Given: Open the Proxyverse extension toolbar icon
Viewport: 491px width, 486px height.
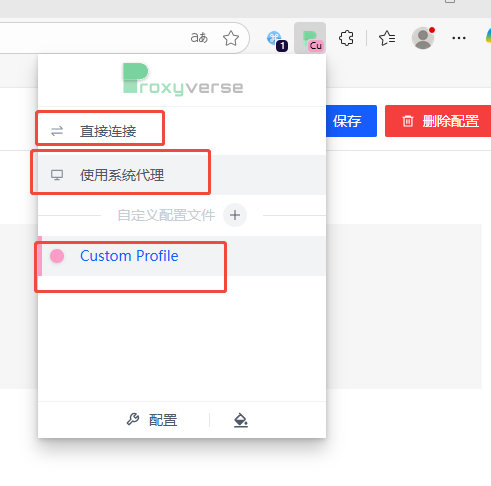Looking at the screenshot, I should [310, 38].
